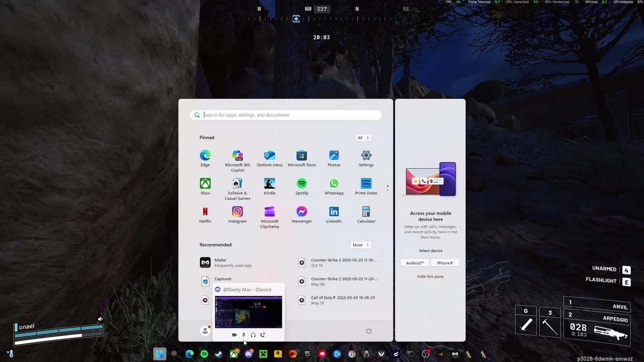Open Outlook (new) pinned app
644x362 pixels.
pyautogui.click(x=270, y=158)
